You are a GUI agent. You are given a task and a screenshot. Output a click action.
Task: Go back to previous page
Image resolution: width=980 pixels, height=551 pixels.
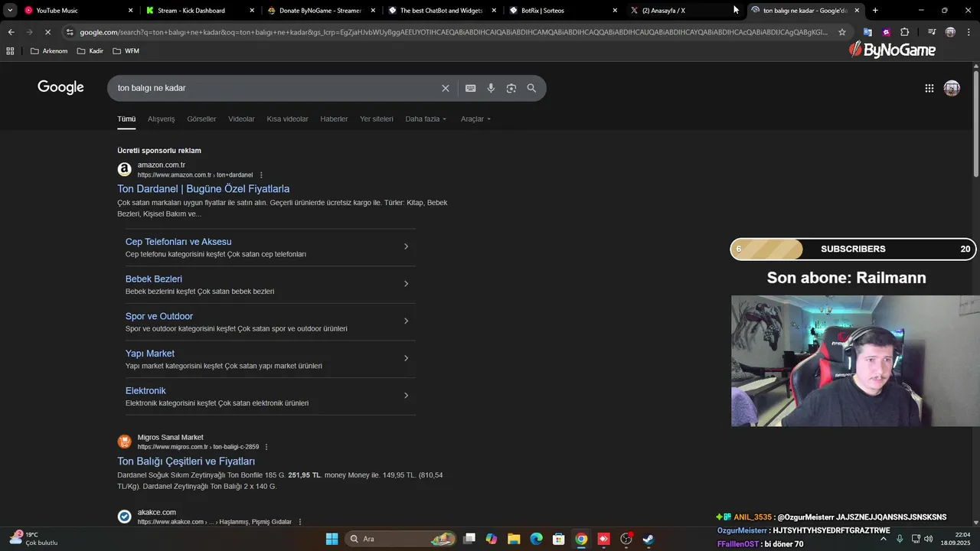[x=11, y=32]
